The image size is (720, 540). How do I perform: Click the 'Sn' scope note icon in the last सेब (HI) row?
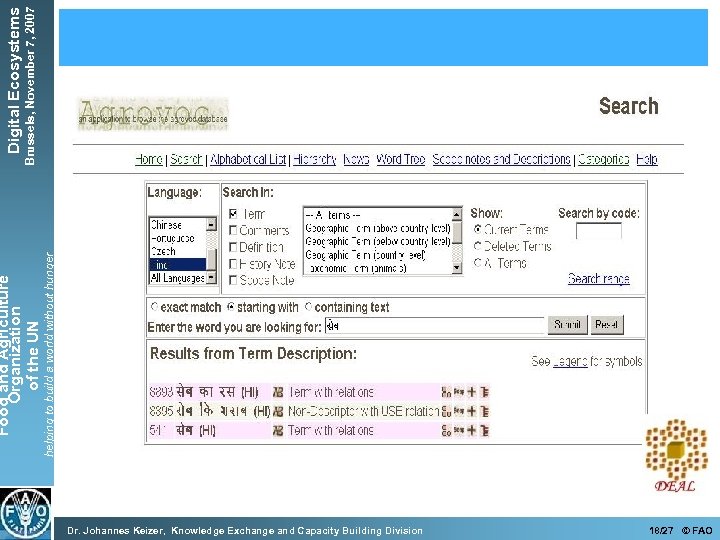pos(446,431)
